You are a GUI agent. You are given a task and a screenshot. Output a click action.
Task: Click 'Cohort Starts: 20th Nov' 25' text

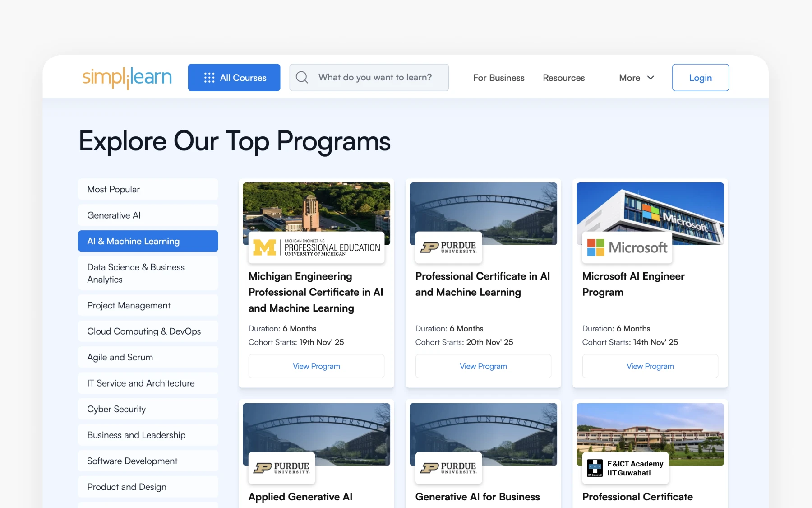464,342
